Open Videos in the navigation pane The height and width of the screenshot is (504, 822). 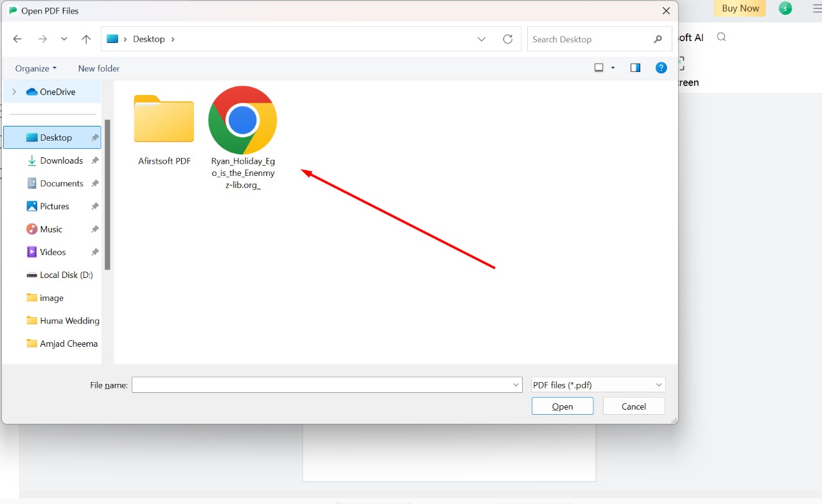point(53,252)
